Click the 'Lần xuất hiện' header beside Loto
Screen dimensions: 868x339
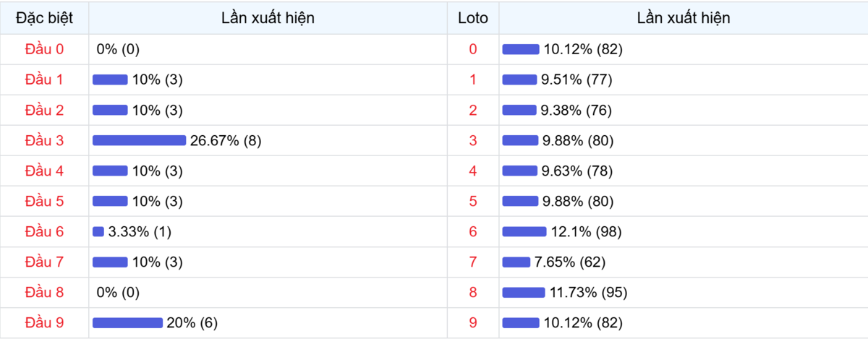[x=683, y=18]
